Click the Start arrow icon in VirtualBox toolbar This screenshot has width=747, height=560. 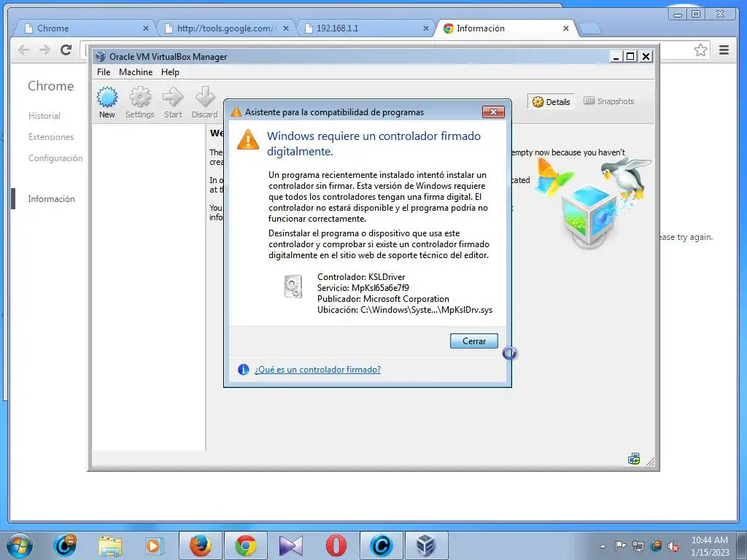click(173, 102)
